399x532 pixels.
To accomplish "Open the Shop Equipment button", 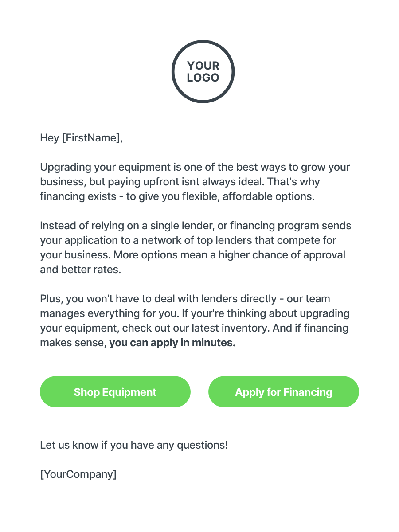I will tap(115, 392).
